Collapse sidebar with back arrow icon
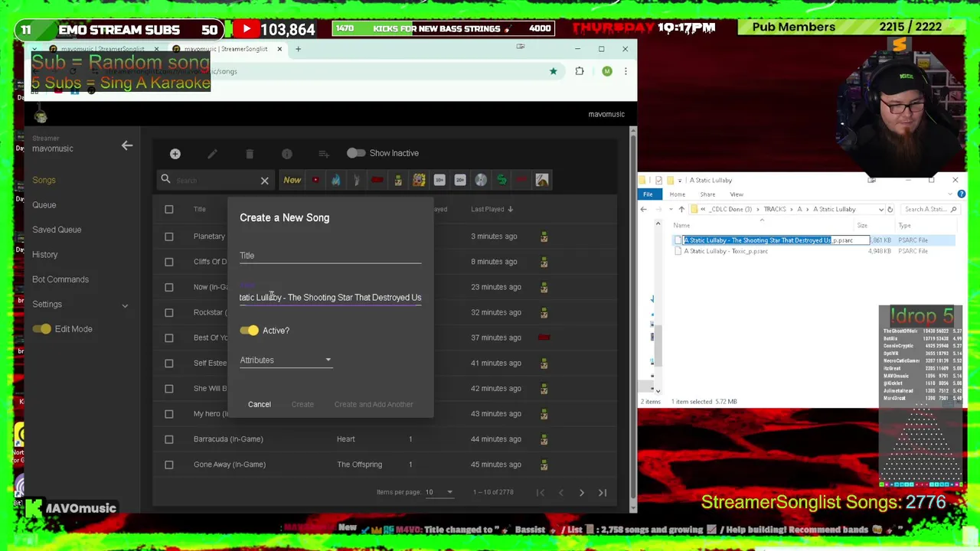 [127, 145]
